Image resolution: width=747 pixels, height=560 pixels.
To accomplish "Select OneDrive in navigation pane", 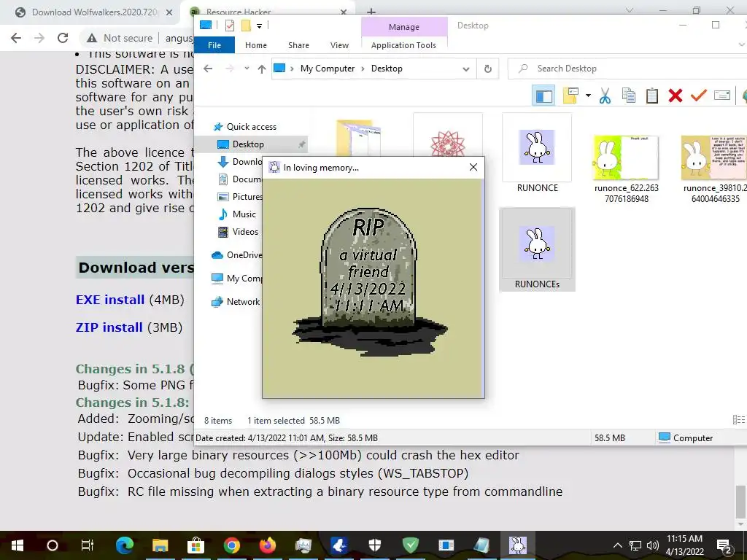I will [237, 255].
